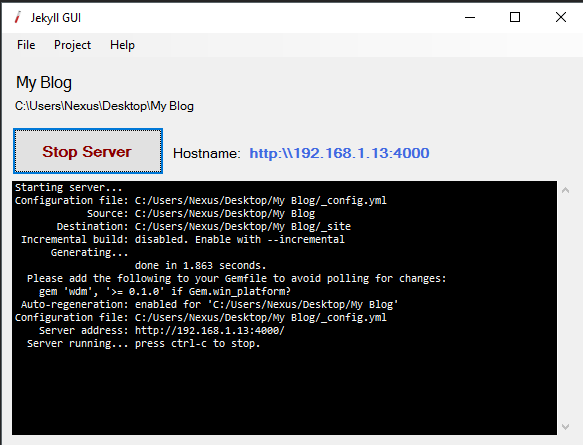
Task: Minimize the Jekyll GUI window
Action: 470,17
